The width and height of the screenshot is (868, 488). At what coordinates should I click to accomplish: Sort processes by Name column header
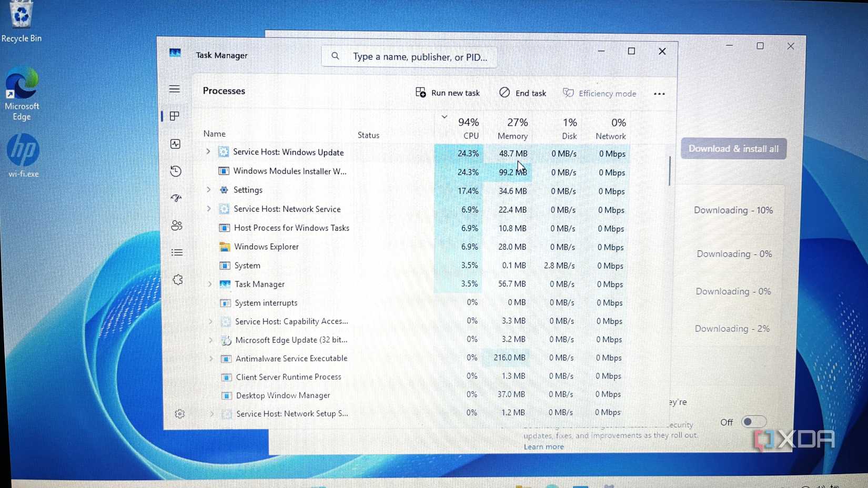215,134
